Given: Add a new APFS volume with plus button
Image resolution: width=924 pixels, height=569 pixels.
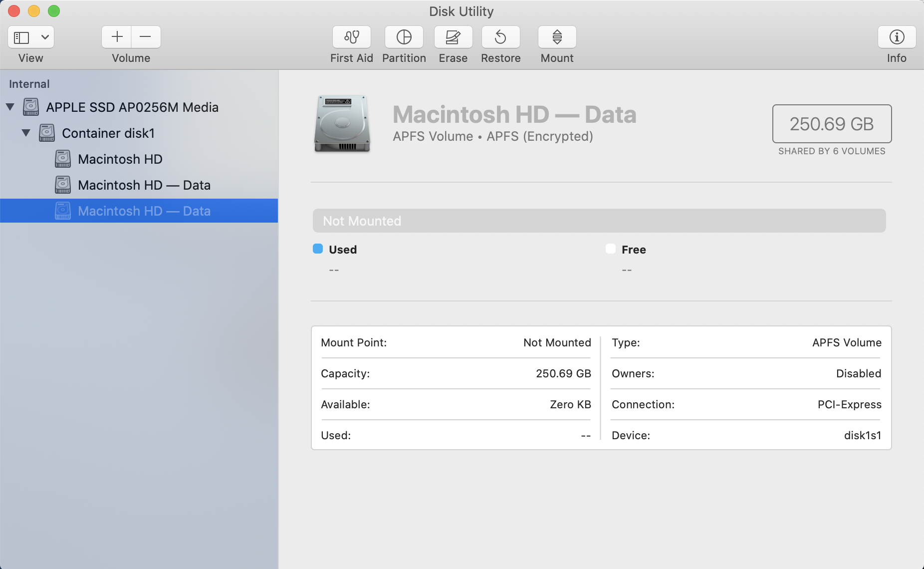Looking at the screenshot, I should [117, 37].
